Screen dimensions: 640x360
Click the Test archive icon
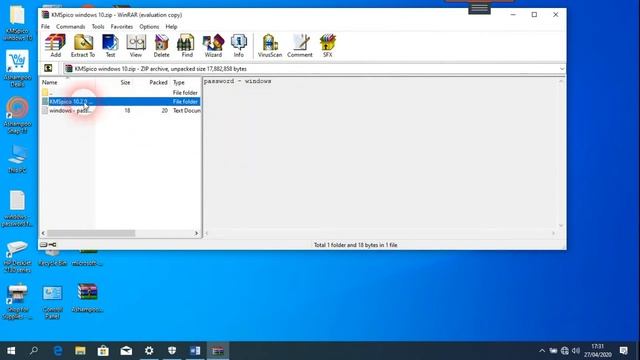pos(110,45)
